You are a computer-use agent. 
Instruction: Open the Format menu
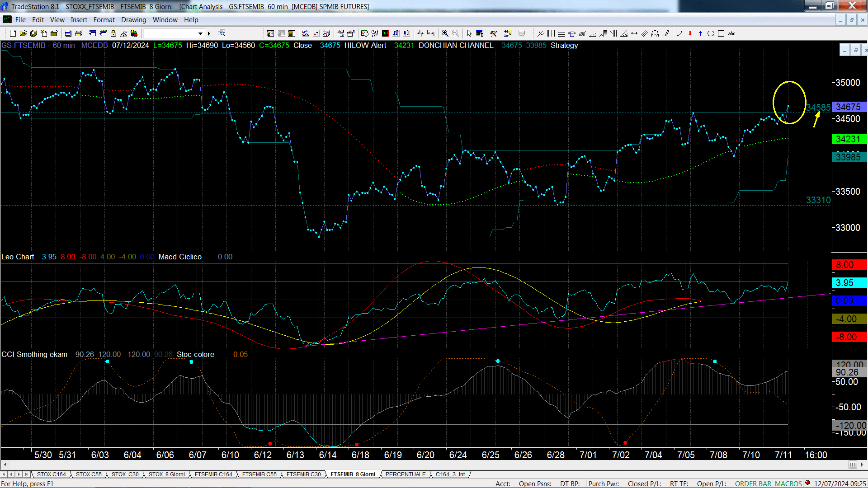[x=104, y=19]
